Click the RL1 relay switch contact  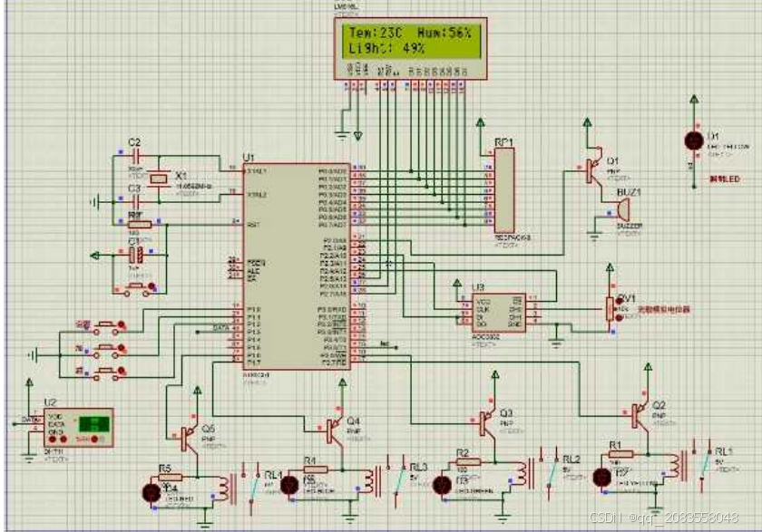tap(703, 466)
